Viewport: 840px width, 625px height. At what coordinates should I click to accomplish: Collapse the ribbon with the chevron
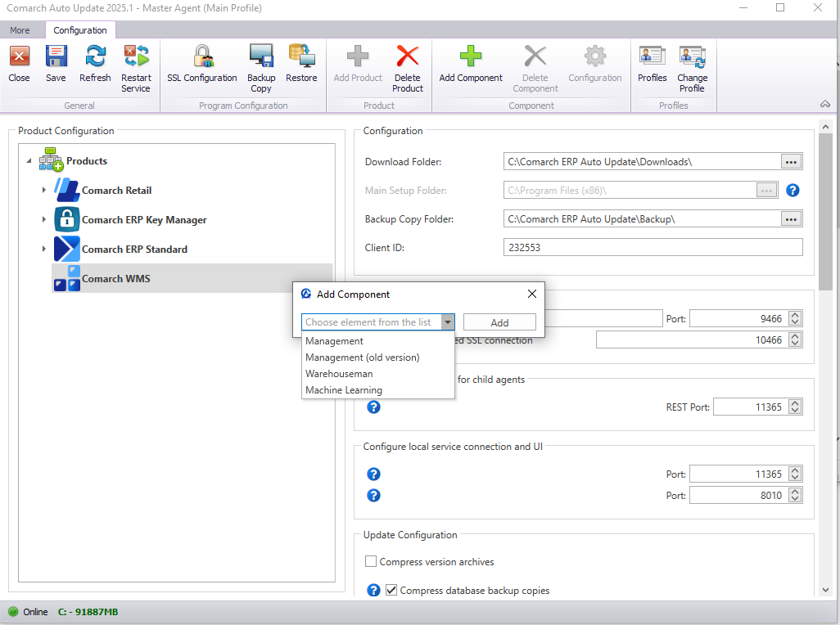825,105
